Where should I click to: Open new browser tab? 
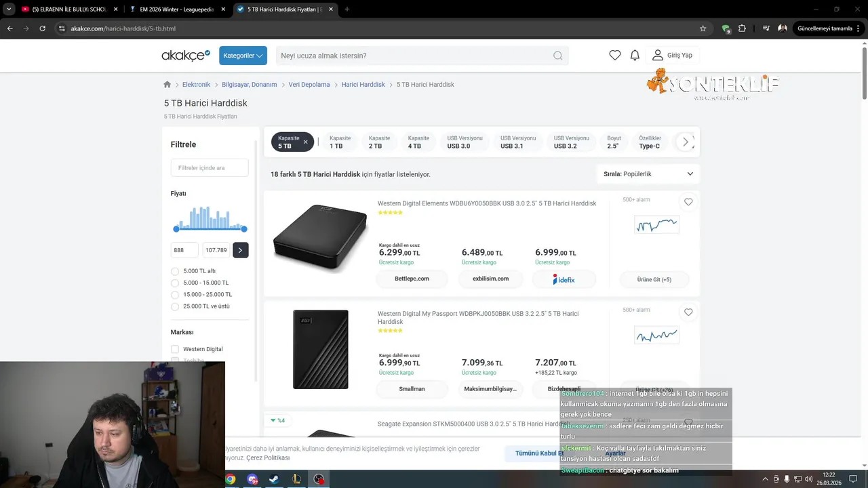347,9
